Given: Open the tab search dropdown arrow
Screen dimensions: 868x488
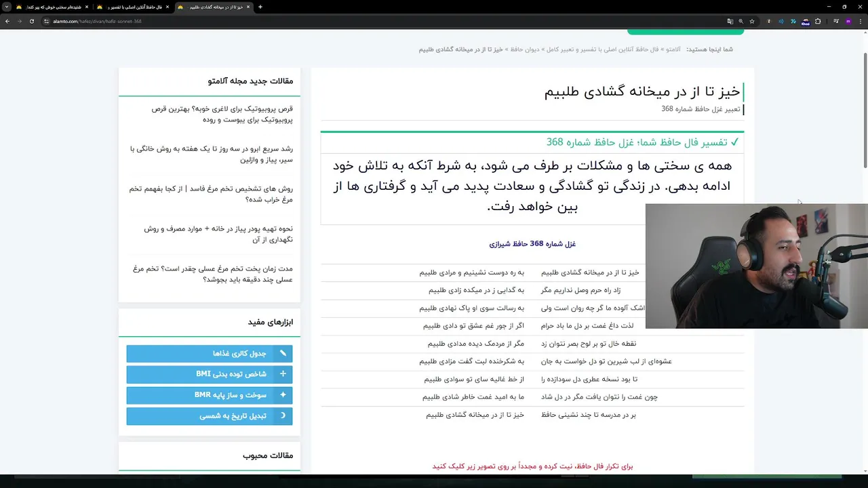Looking at the screenshot, I should (7, 7).
